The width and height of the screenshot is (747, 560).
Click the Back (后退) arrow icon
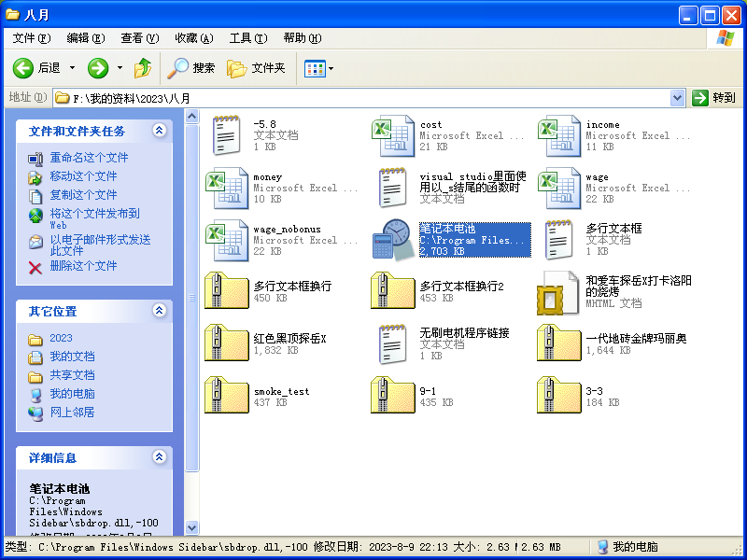pos(24,68)
